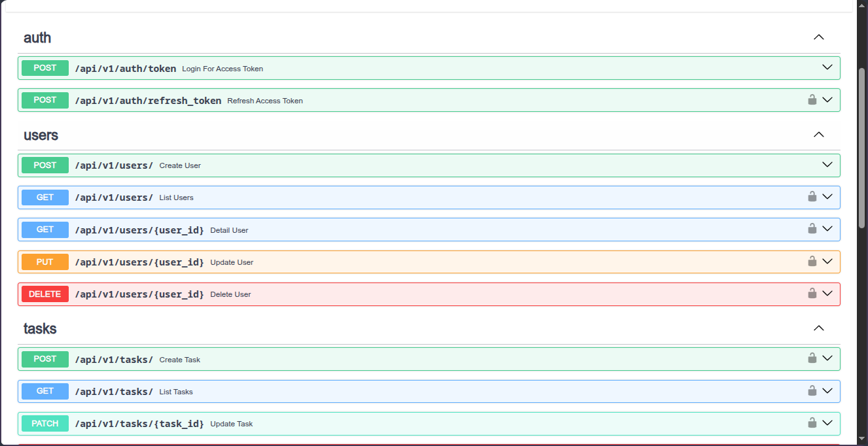Click the /api/v1/tasks/ path in List Tasks row
Image resolution: width=868 pixels, height=446 pixels.
coord(114,392)
